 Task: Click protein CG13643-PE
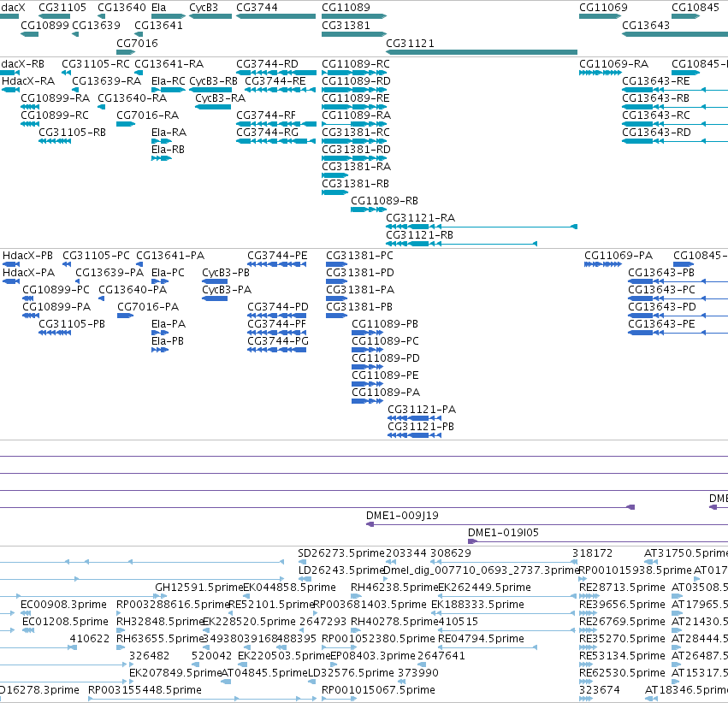tap(678, 333)
